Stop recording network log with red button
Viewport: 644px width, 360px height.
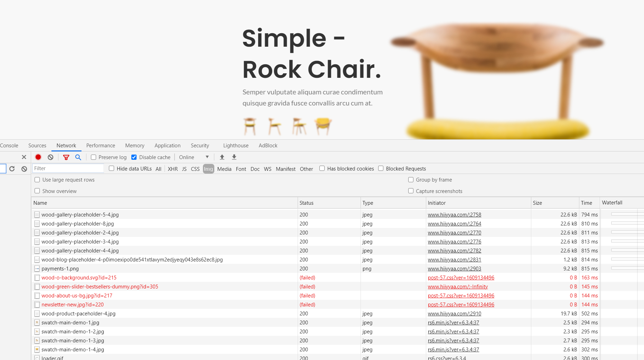38,157
